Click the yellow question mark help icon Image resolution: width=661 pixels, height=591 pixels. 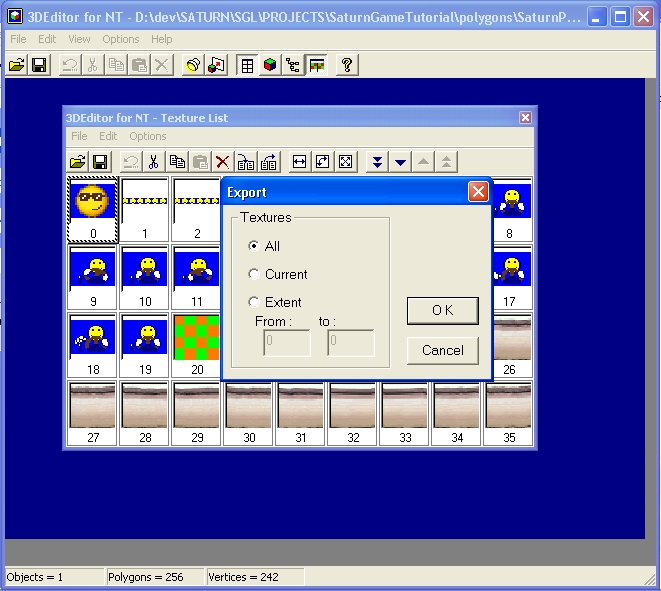347,65
